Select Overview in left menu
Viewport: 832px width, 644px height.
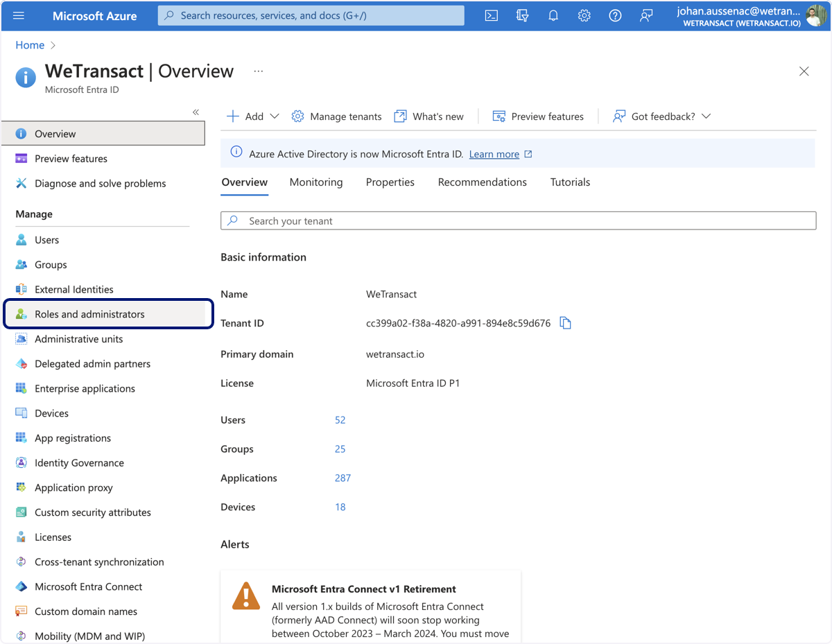(104, 134)
